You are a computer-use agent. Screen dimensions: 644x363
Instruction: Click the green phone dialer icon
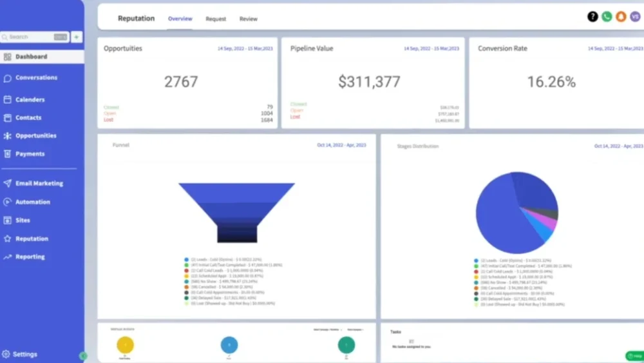[607, 17]
